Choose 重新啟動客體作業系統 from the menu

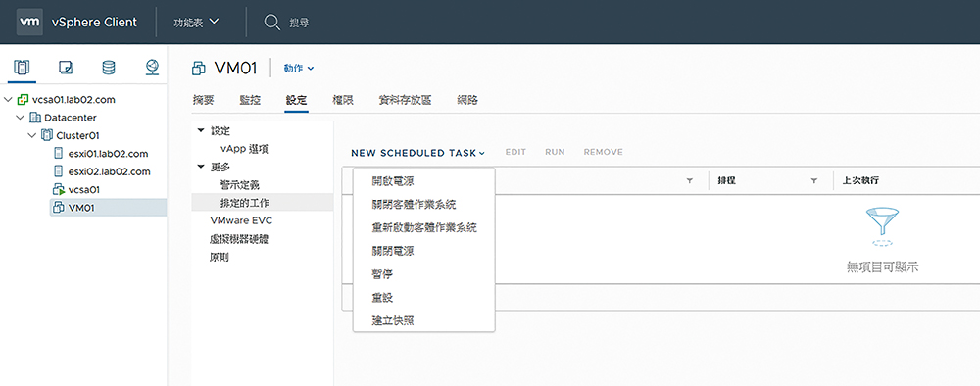click(x=423, y=227)
